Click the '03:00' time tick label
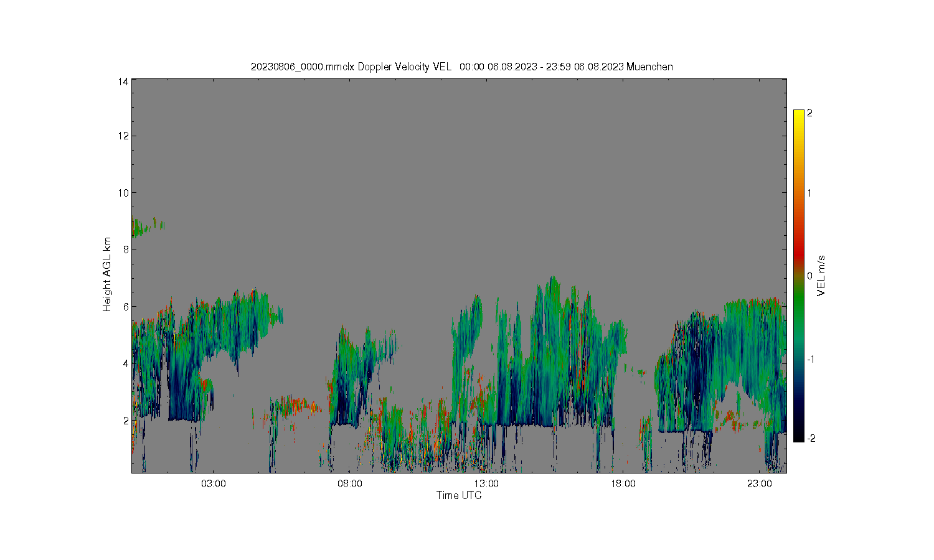Screen dimensions: 934x560 click(x=214, y=483)
